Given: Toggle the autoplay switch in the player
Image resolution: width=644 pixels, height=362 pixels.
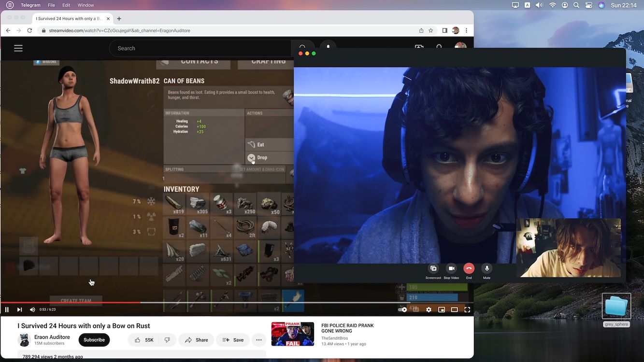Looking at the screenshot, I should pos(402,310).
